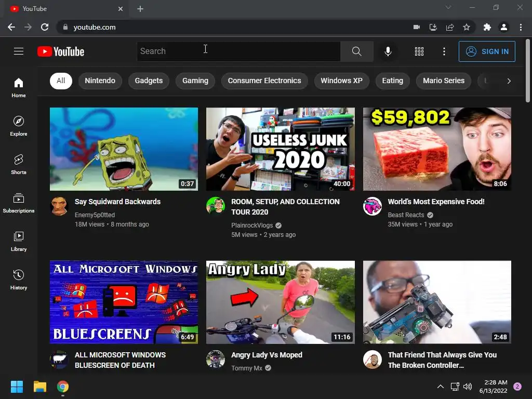Viewport: 532px width, 399px height.
Task: Open the YouTube apps grid icon
Action: coord(419,51)
